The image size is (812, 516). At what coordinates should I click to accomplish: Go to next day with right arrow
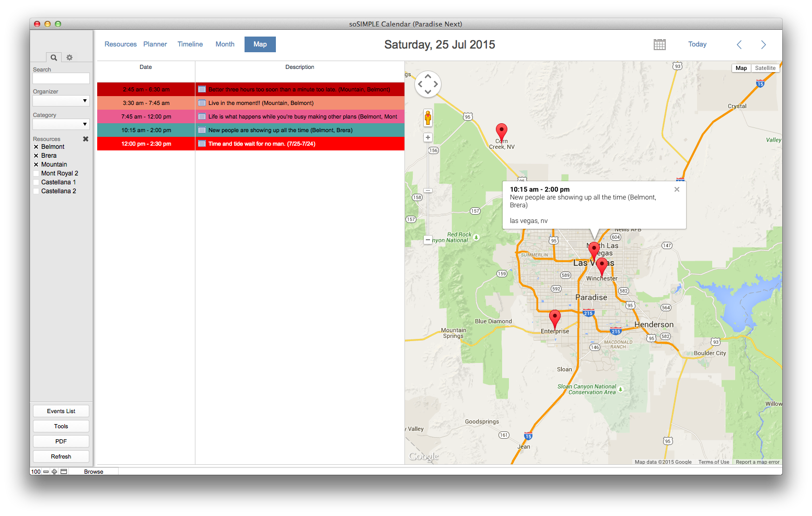coord(763,44)
